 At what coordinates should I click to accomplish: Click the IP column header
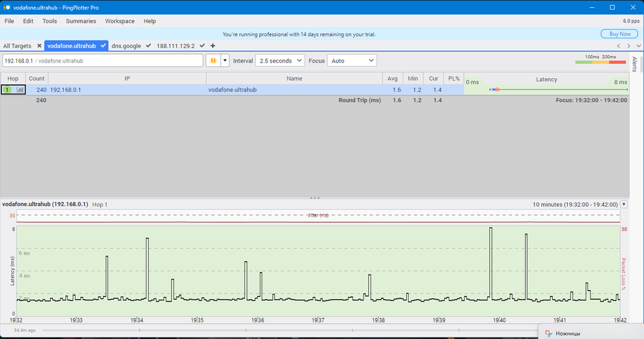point(128,79)
